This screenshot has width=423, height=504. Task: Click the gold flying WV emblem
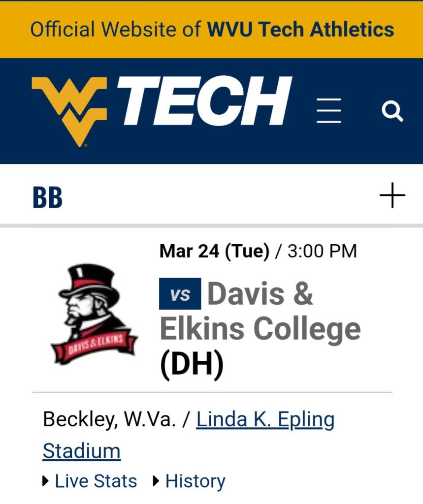69,111
